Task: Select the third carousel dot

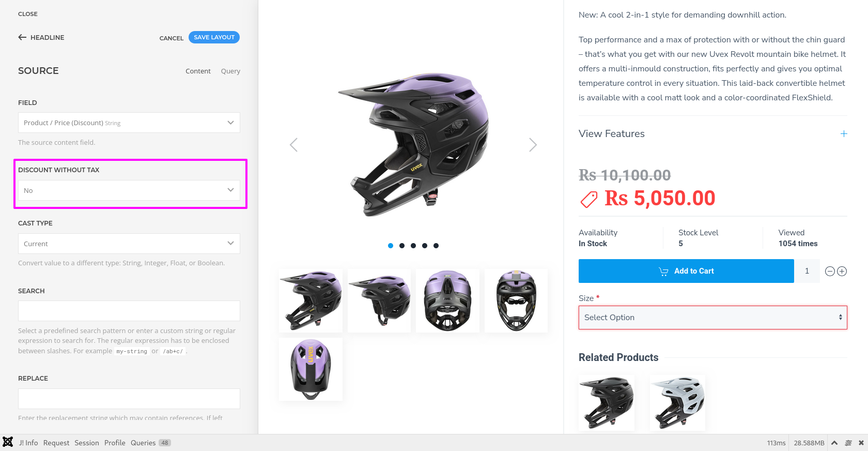Action: pos(413,246)
